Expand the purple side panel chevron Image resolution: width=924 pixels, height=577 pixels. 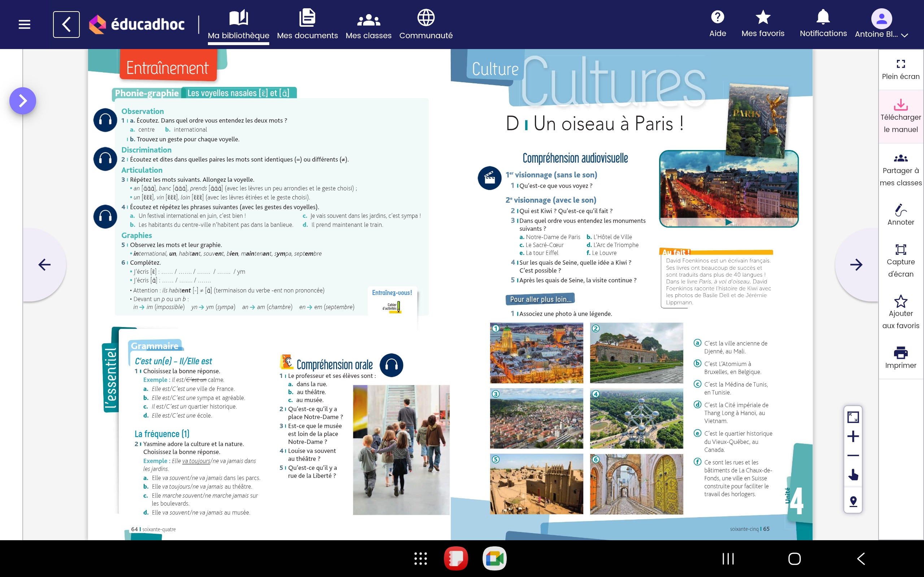[23, 101]
